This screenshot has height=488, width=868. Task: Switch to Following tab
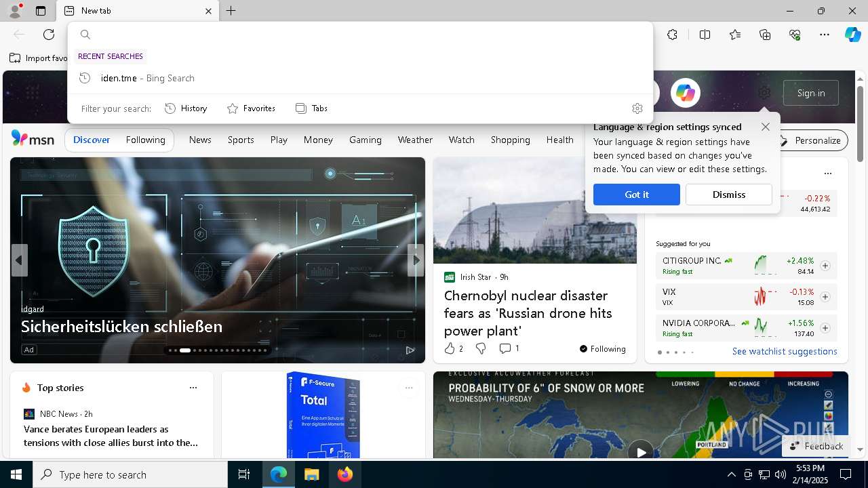[x=145, y=140]
